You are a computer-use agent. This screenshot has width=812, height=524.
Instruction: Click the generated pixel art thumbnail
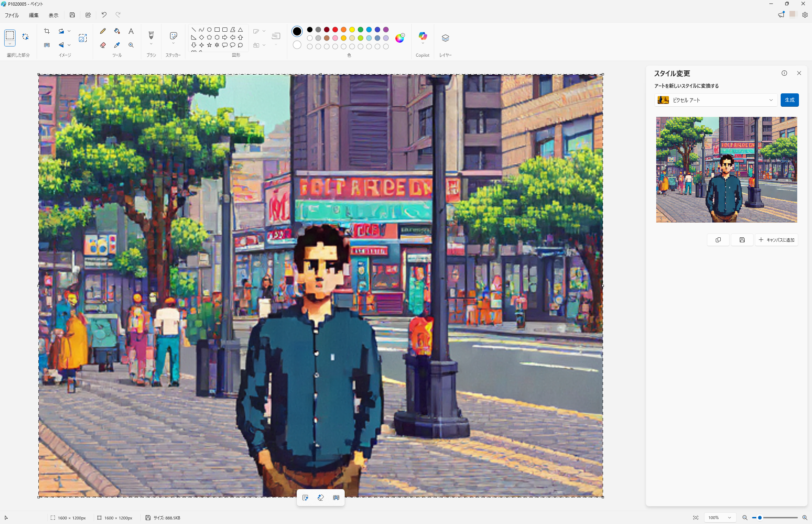click(x=726, y=170)
